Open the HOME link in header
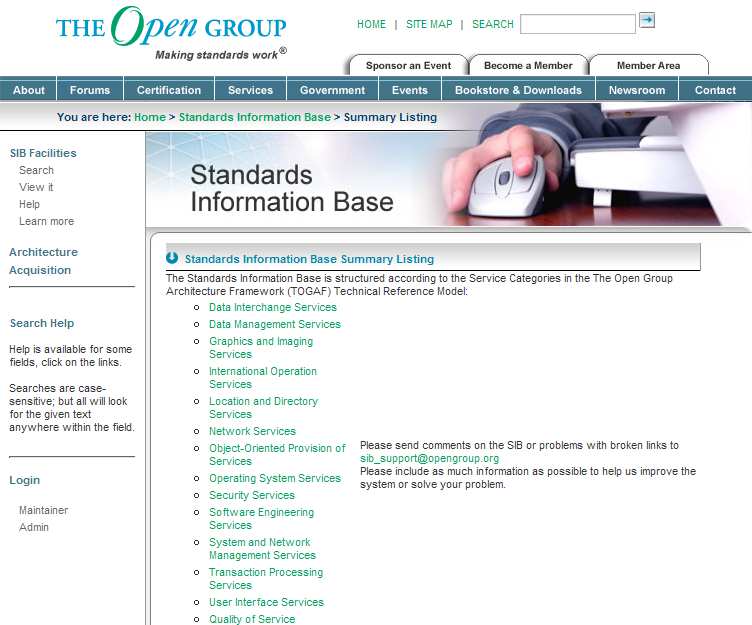This screenshot has height=625, width=752. [371, 24]
